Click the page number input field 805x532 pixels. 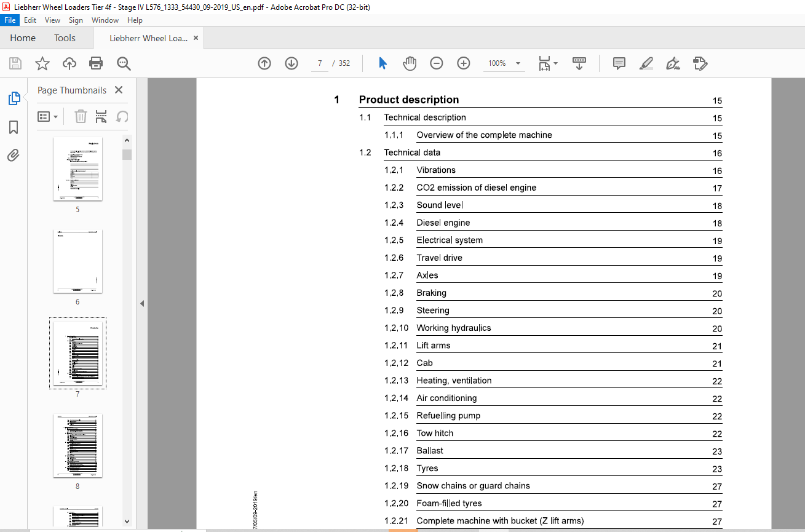(x=320, y=63)
